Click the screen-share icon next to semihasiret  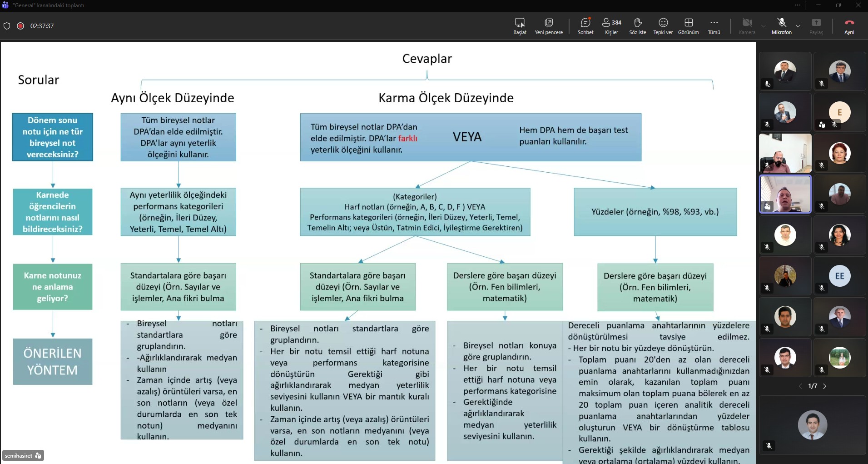(x=38, y=455)
